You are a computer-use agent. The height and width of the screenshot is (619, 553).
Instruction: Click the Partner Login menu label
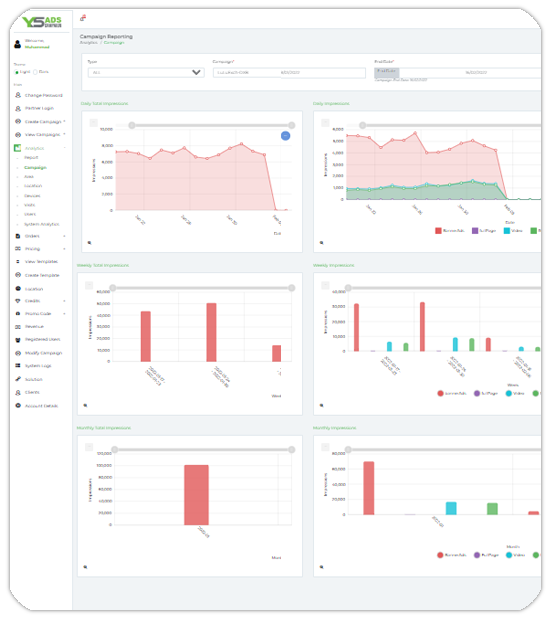coord(39,108)
